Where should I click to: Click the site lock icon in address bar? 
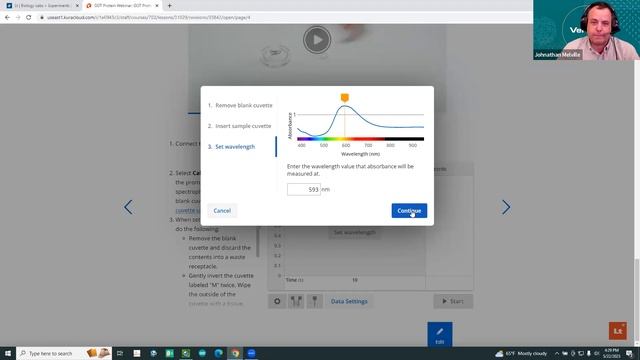[x=42, y=18]
